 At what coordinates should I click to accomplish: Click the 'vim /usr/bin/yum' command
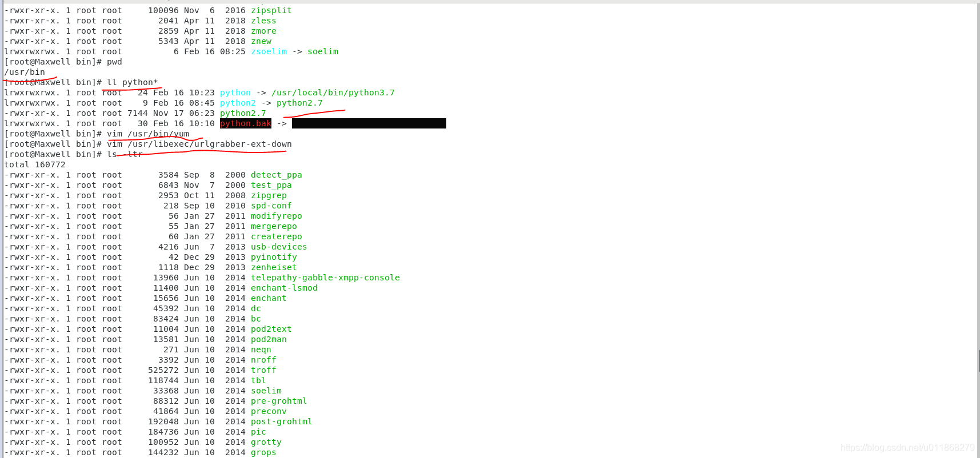tap(148, 134)
